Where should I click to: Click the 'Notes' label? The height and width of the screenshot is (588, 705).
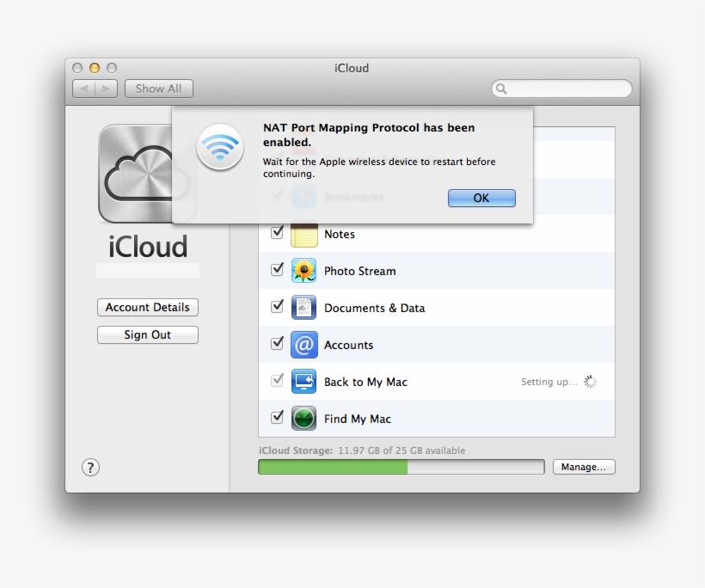click(x=340, y=234)
